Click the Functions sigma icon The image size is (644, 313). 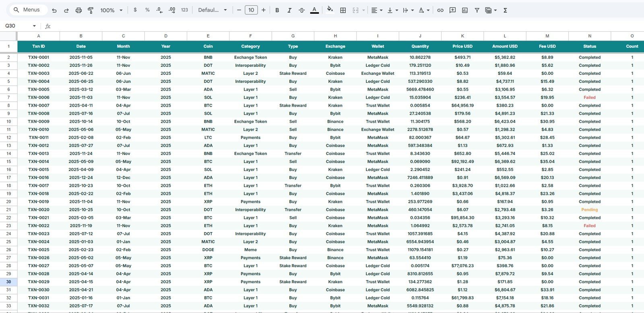pyautogui.click(x=505, y=10)
